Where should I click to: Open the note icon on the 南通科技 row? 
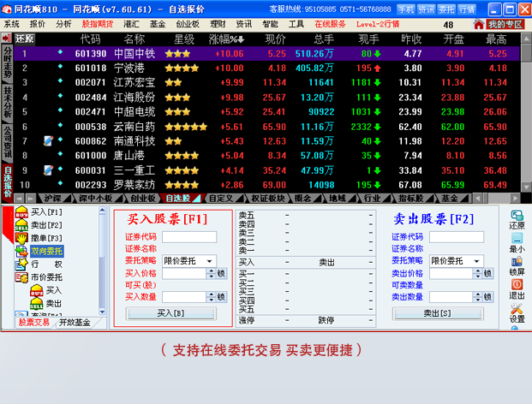(x=48, y=140)
